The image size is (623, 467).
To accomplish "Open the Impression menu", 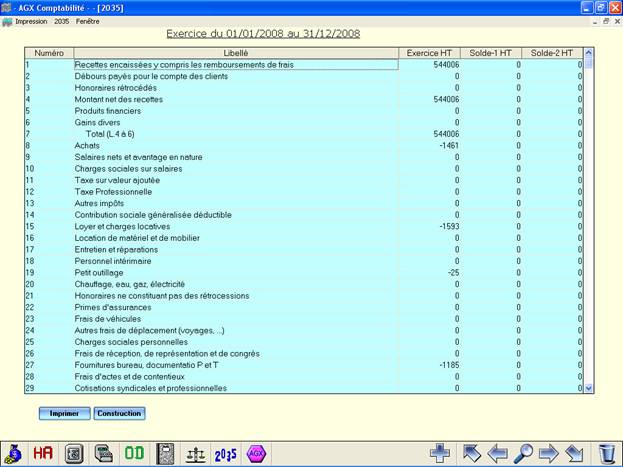I will point(31,20).
